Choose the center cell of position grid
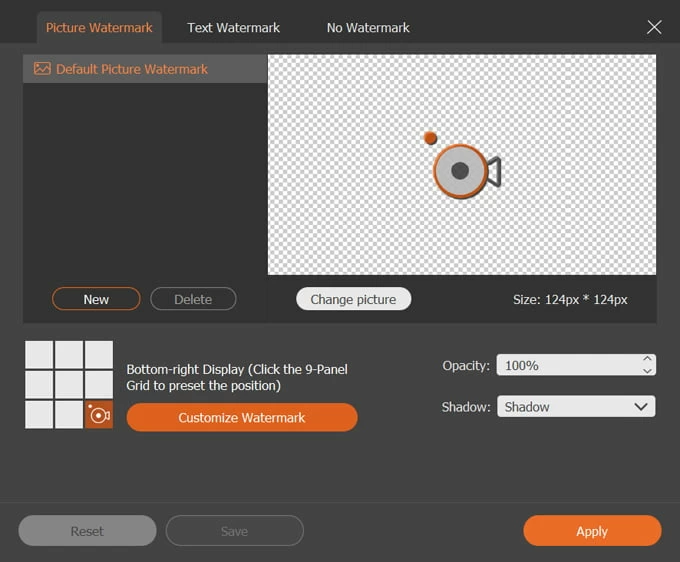 [69, 385]
